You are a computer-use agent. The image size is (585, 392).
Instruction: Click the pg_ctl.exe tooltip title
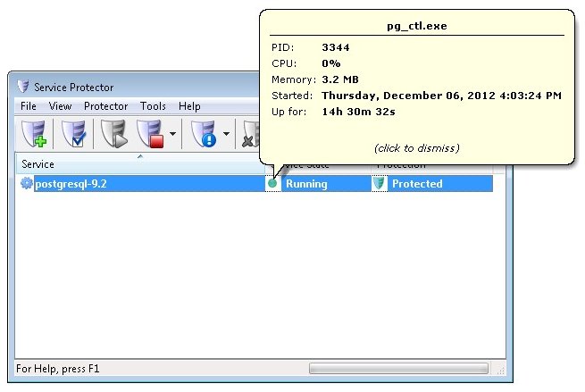coord(417,26)
